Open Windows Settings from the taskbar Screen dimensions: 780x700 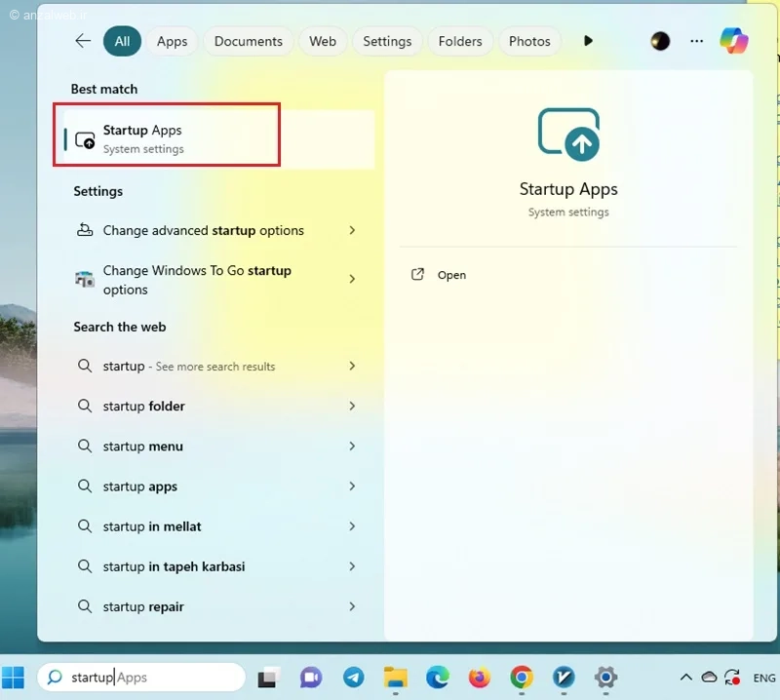tap(605, 677)
